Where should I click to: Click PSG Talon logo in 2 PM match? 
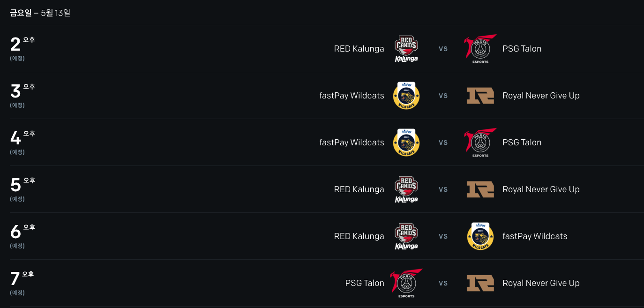pos(480,49)
